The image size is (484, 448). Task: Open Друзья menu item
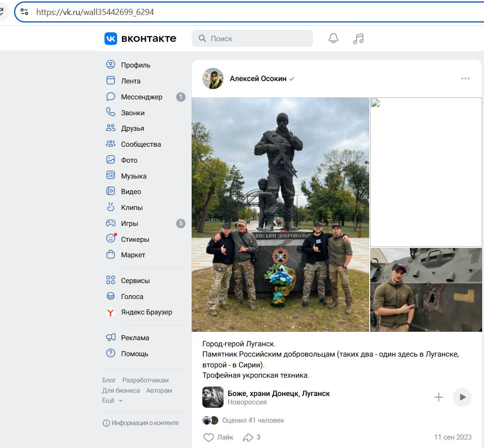point(133,128)
